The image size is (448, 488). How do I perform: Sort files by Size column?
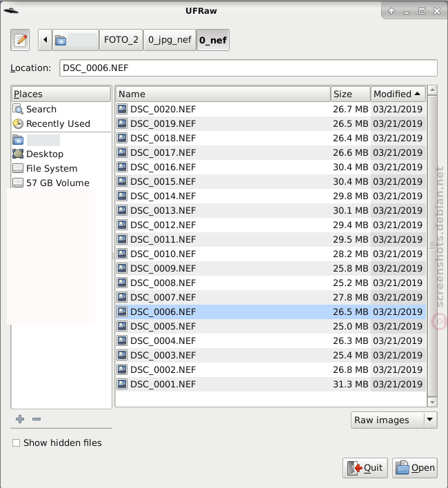point(351,94)
